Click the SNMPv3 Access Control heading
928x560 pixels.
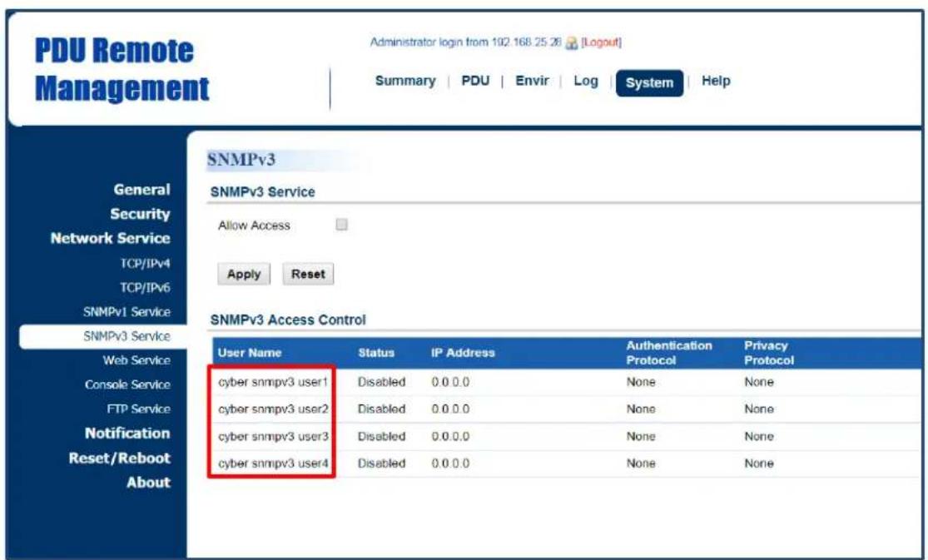pyautogui.click(x=288, y=320)
